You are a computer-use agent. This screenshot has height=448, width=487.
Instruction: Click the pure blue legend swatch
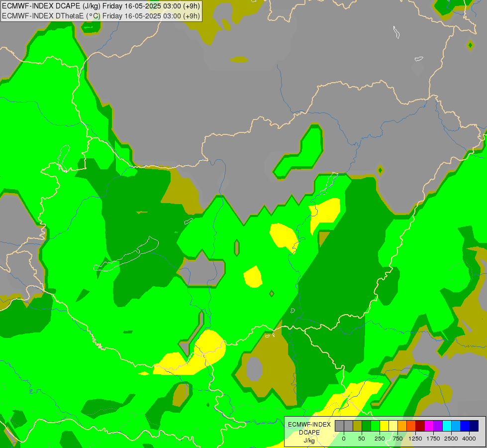[x=465, y=426]
